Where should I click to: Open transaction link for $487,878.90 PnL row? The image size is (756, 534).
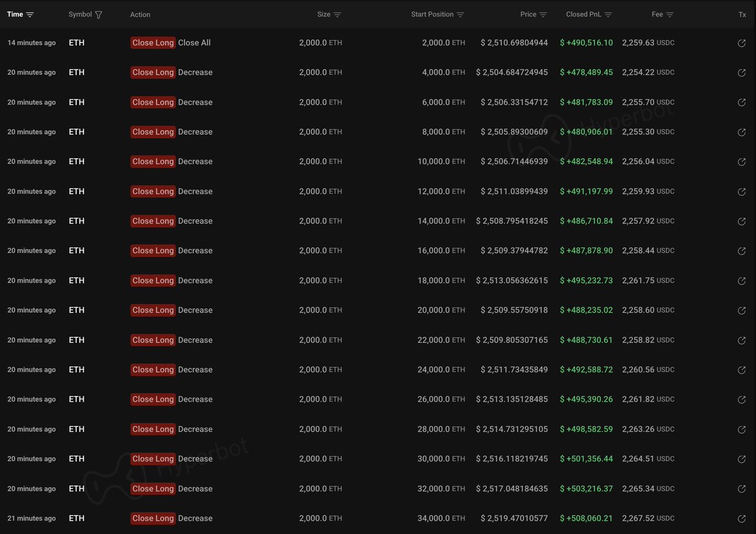pyautogui.click(x=742, y=252)
